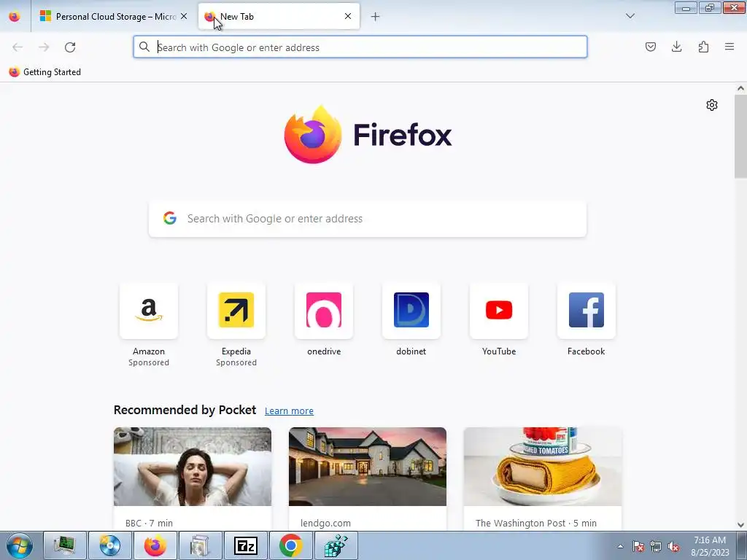Open the monitor app in the taskbar
The width and height of the screenshot is (747, 560).
pos(65,545)
